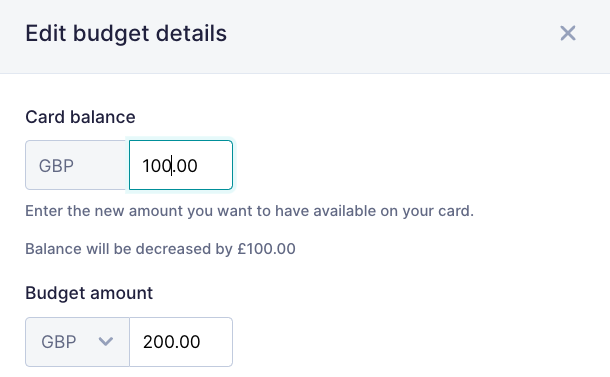Close the Edit budget details dialog
Viewport: 610px width, 377px height.
click(568, 33)
